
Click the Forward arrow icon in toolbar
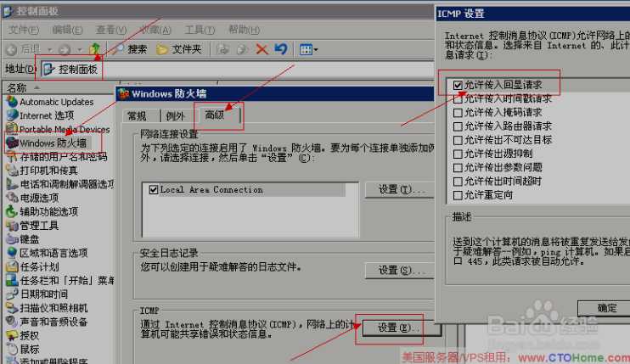point(64,49)
